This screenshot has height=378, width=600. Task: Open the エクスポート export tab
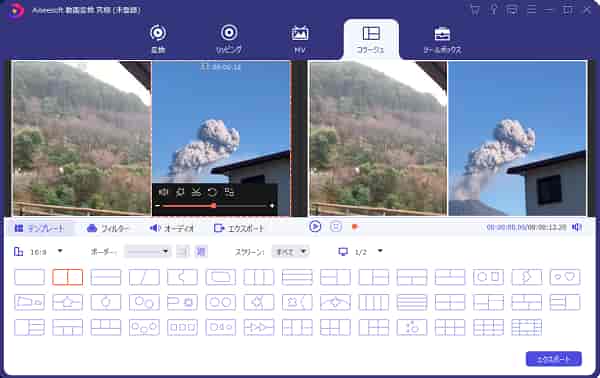tap(239, 228)
